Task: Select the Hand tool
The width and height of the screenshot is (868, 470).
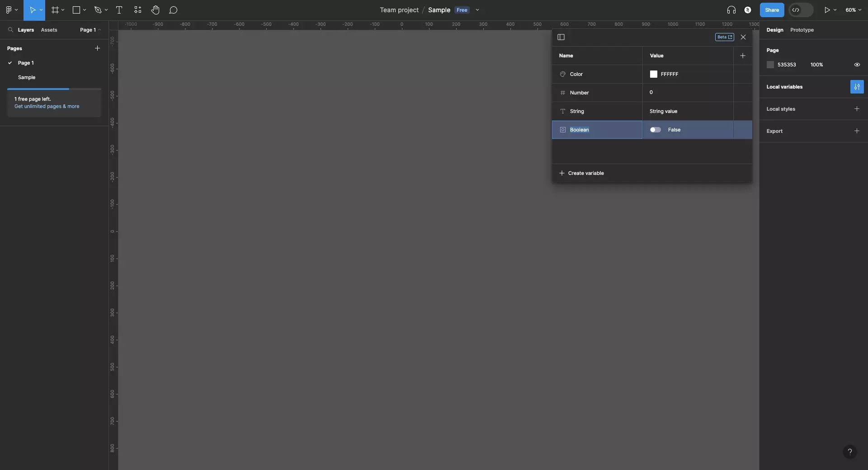Action: [156, 10]
